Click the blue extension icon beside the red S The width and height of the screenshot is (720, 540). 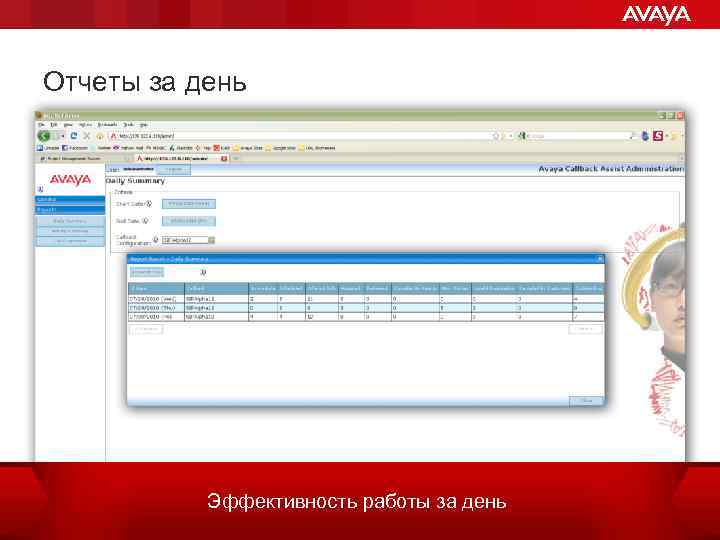645,136
